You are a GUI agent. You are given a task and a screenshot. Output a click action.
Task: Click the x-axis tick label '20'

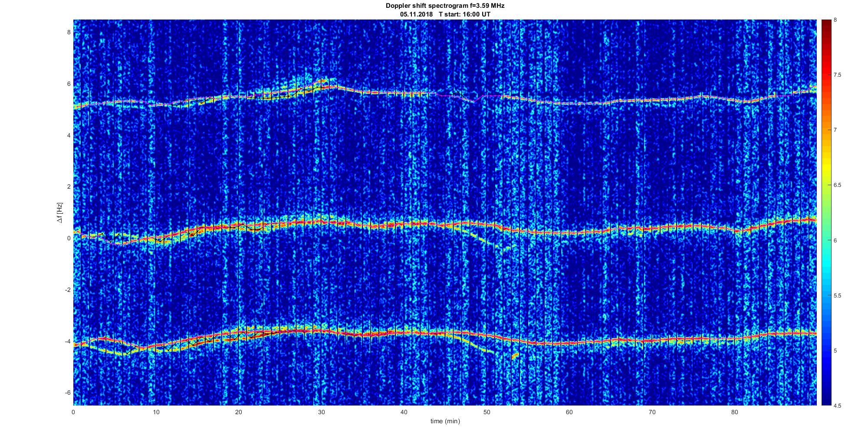point(239,412)
